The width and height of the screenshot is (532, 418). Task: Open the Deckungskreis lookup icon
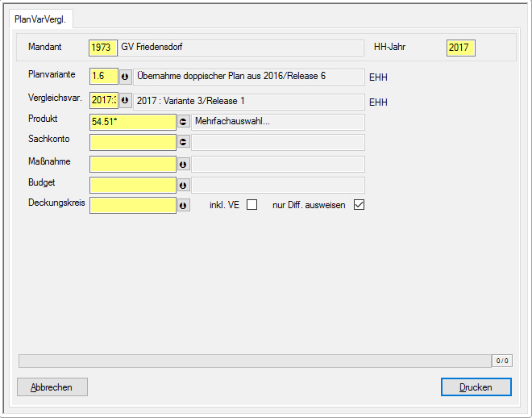[184, 206]
